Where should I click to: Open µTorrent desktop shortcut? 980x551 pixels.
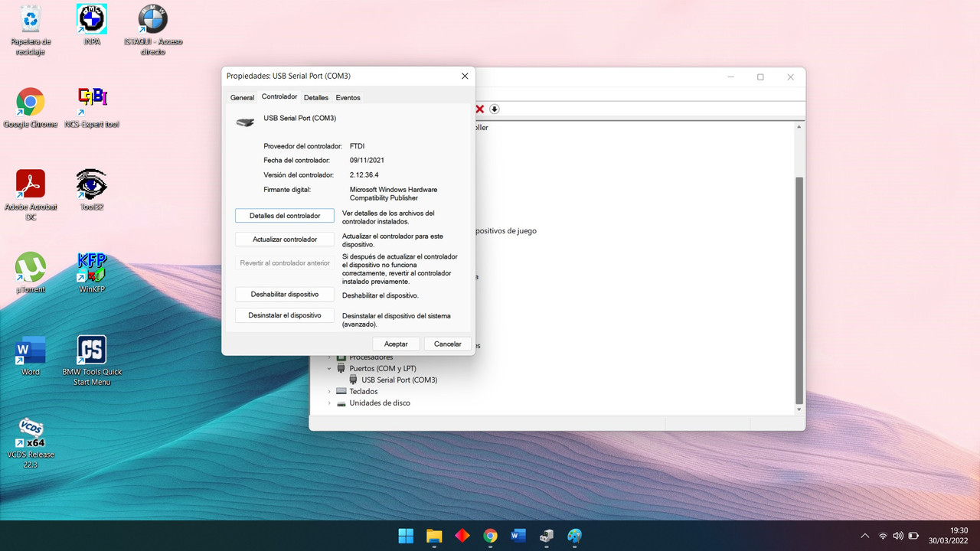pos(31,272)
